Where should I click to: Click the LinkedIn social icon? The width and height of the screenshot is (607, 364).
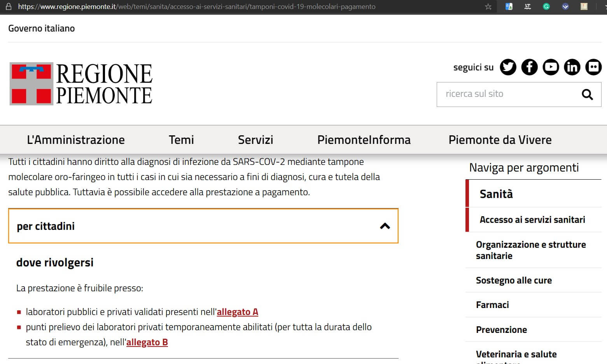click(x=572, y=67)
